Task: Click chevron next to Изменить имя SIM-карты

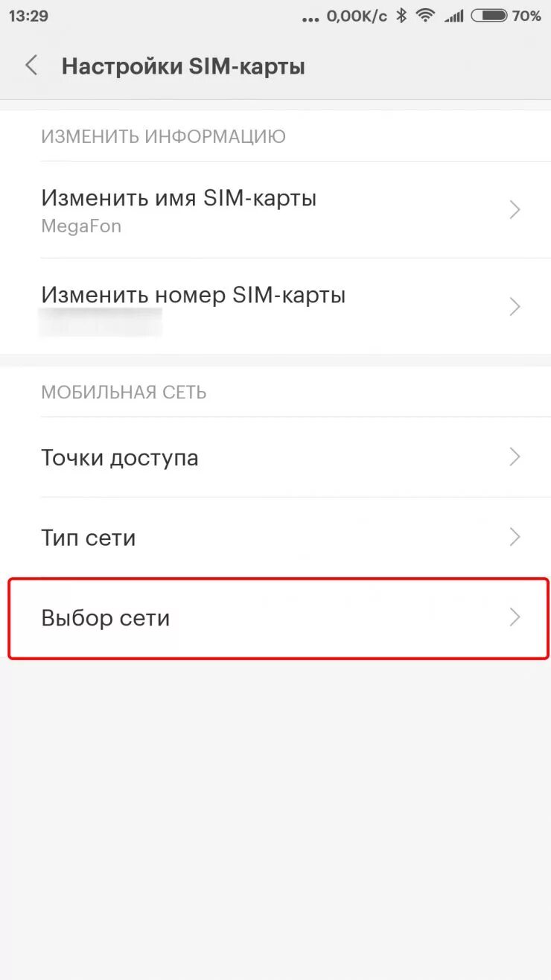Action: point(515,210)
